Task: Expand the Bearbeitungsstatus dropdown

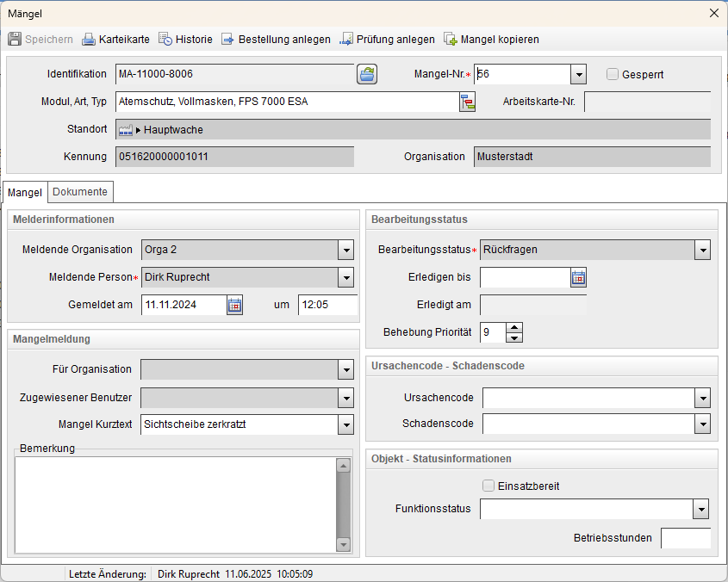Action: [x=703, y=251]
